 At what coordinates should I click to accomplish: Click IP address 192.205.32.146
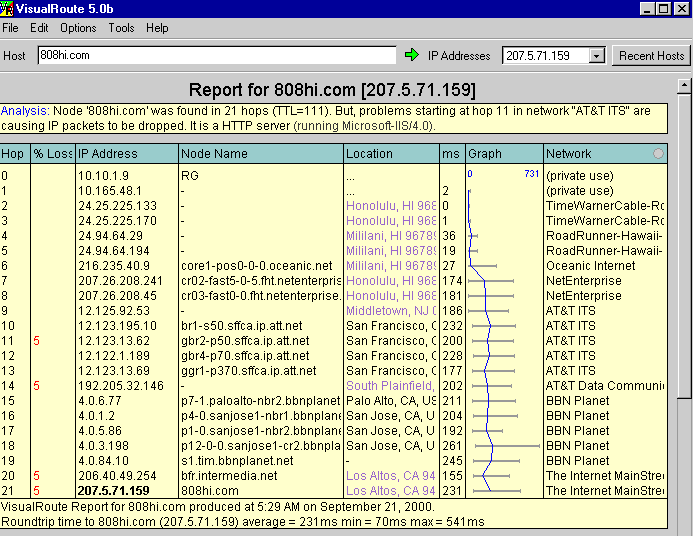(121, 386)
